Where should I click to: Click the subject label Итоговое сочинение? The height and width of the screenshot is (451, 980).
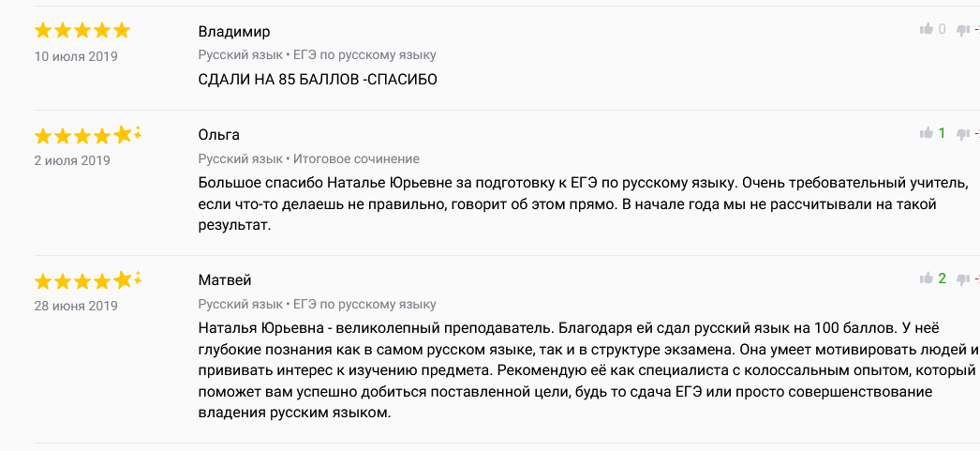[x=356, y=158]
